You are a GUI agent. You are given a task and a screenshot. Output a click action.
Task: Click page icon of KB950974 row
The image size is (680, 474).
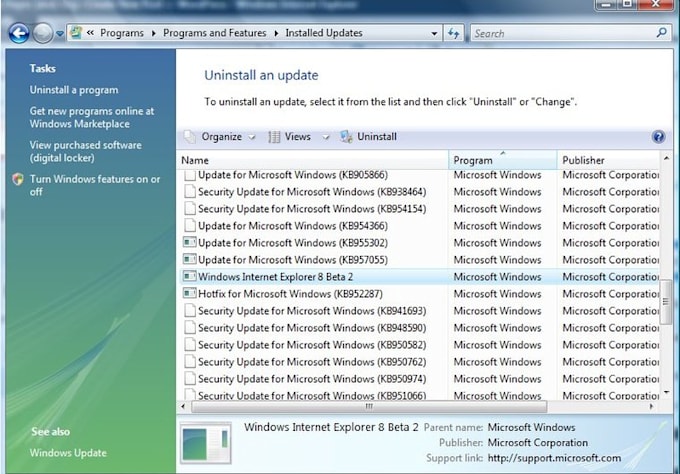coord(190,378)
